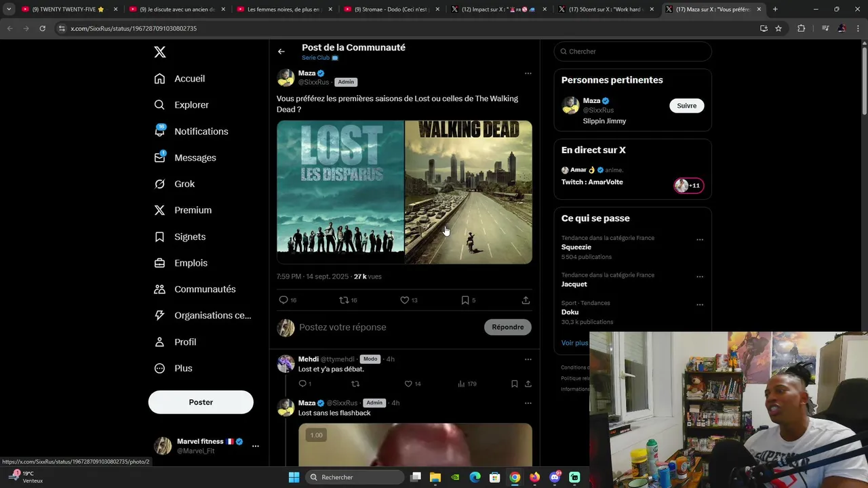
Task: Open Profil person icon
Action: point(159,342)
